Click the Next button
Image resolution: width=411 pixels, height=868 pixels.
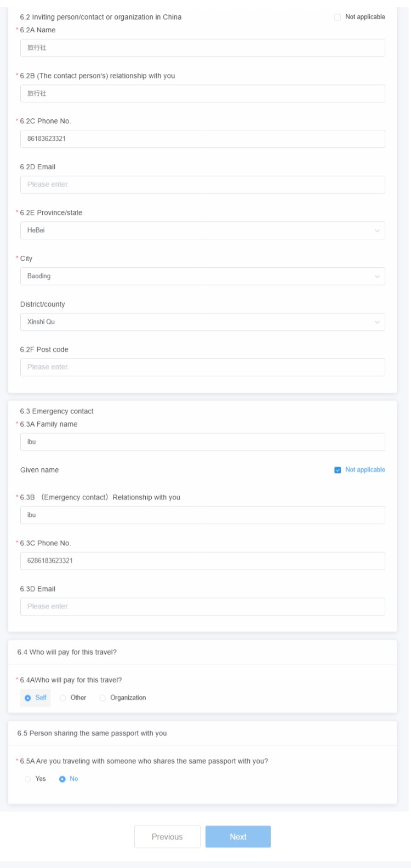238,837
